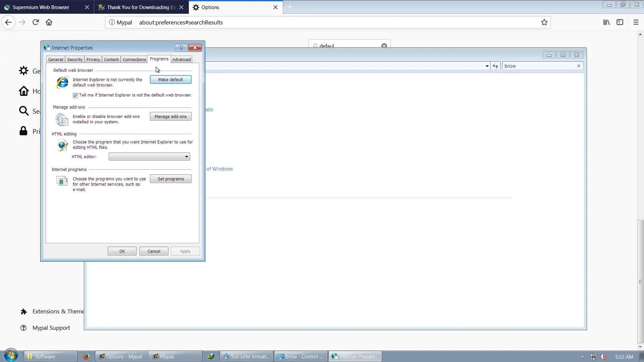Open Help in Internet Properties dialog
Viewport: 644px width, 362px height.
point(181,48)
